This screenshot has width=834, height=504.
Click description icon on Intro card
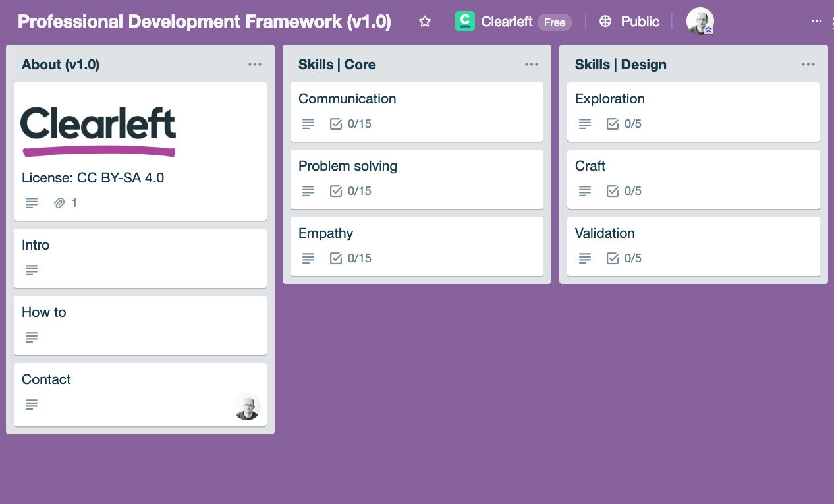pyautogui.click(x=32, y=270)
